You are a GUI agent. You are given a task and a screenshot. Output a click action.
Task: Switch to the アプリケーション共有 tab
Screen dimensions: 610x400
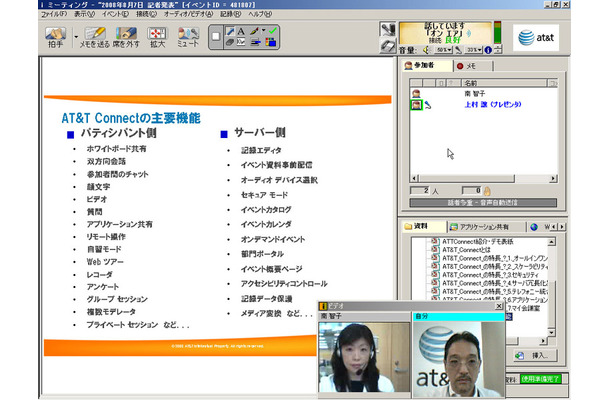point(486,227)
